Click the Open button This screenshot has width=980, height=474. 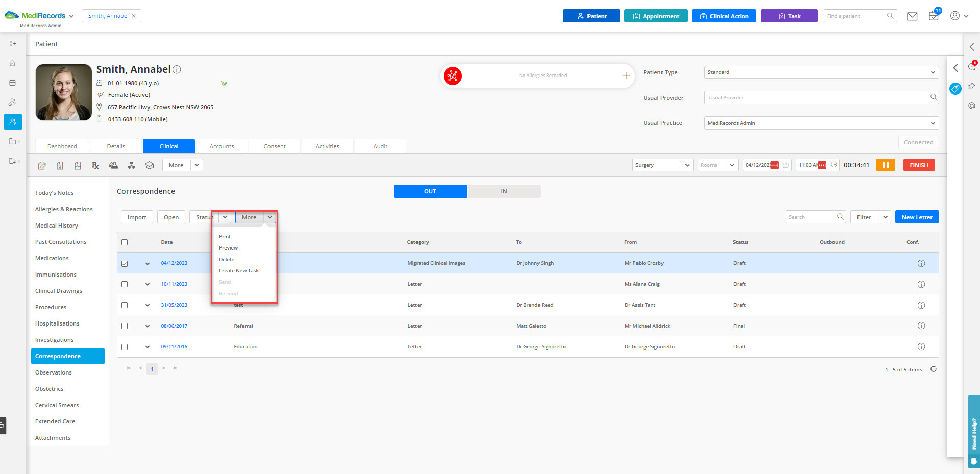tap(171, 217)
